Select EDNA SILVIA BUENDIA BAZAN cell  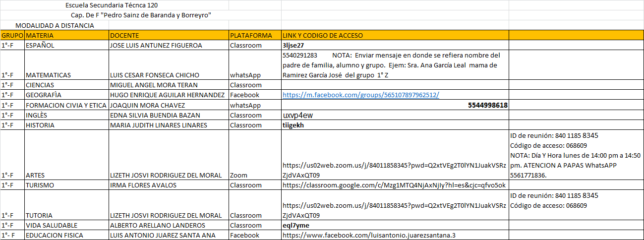click(x=169, y=115)
